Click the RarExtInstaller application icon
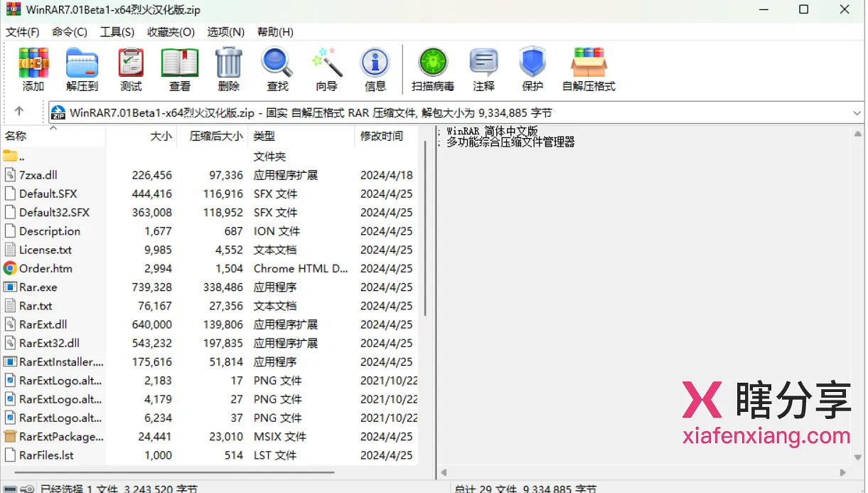The image size is (868, 493). (10, 362)
